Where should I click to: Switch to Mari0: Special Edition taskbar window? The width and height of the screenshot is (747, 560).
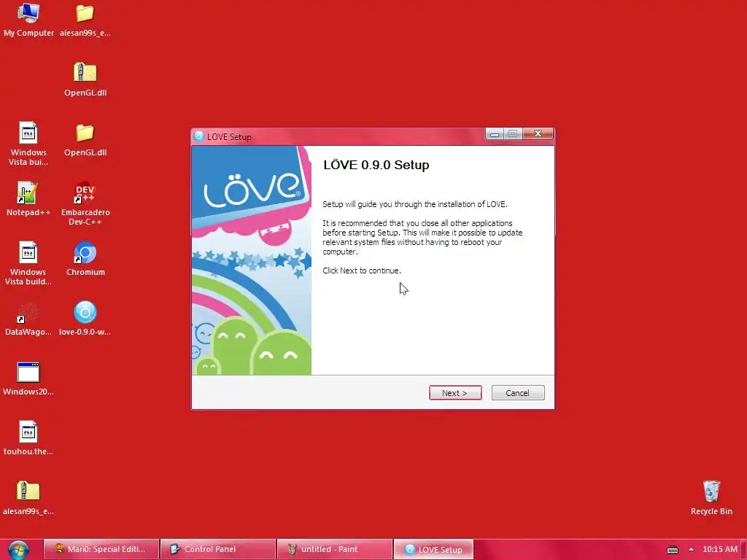(101, 549)
